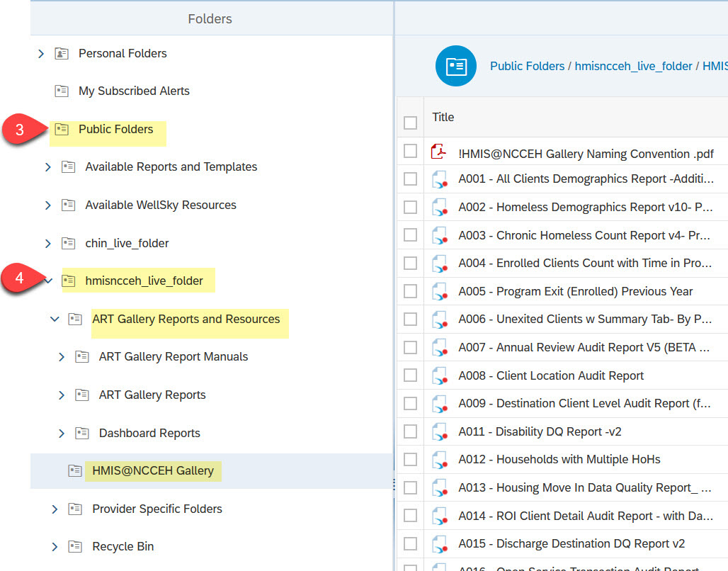Click the Web Intelligence icon beside A001 report
The height and width of the screenshot is (571, 728).
click(440, 179)
